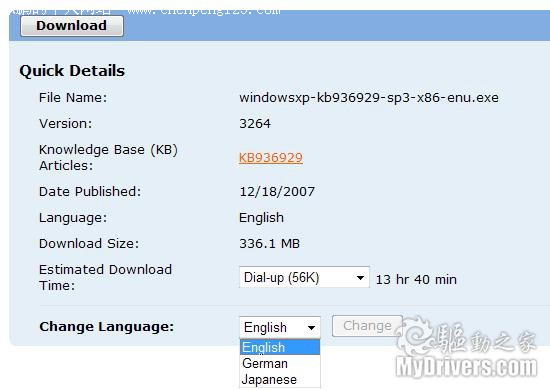The image size is (550, 390).
Task: Click the Download Size label
Action: point(89,243)
